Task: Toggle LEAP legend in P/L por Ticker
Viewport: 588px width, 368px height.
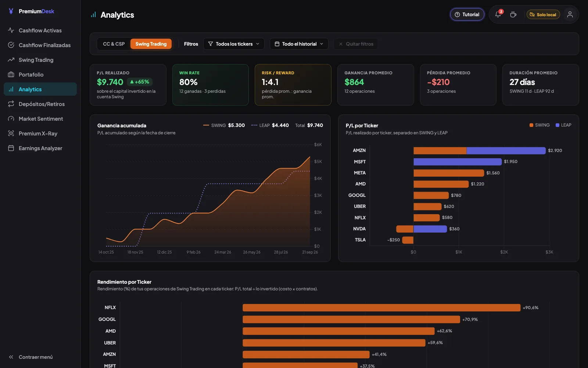Action: (563, 125)
